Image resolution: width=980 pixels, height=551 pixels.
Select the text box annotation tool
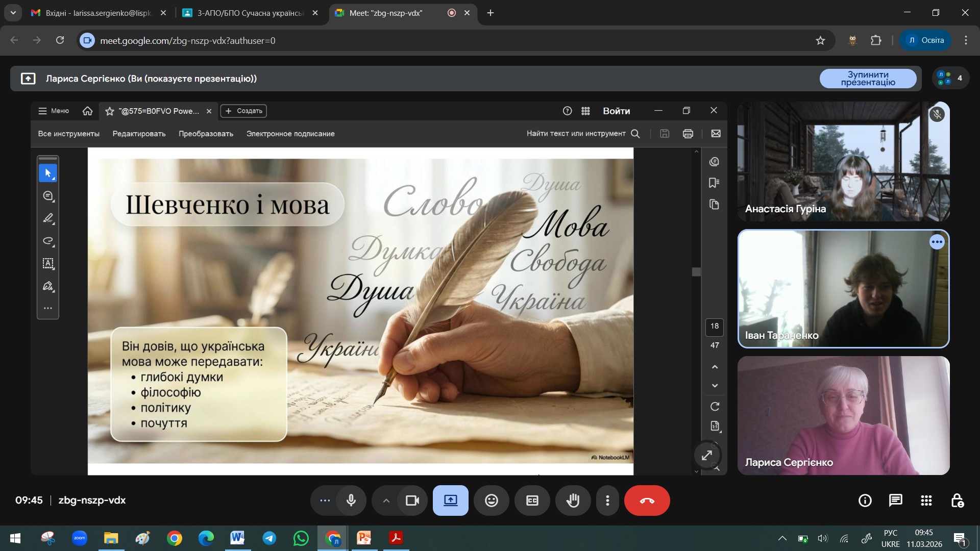pos(48,263)
